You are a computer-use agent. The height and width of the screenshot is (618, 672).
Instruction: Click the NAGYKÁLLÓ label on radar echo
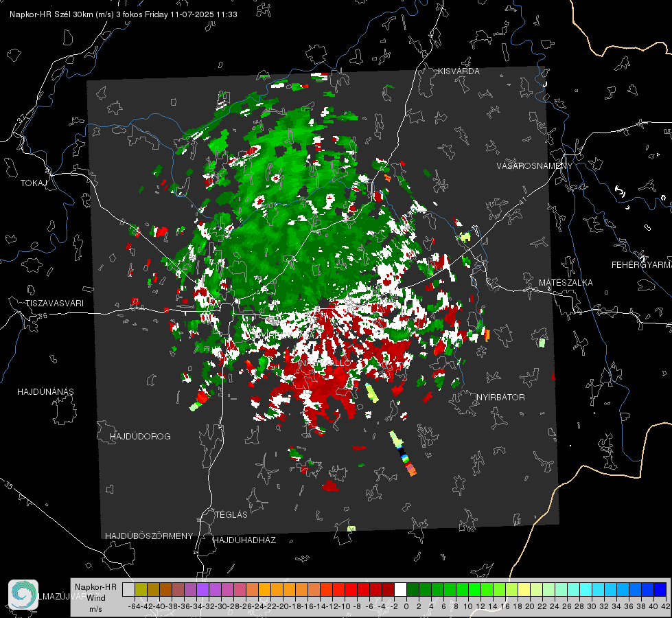pyautogui.click(x=325, y=363)
